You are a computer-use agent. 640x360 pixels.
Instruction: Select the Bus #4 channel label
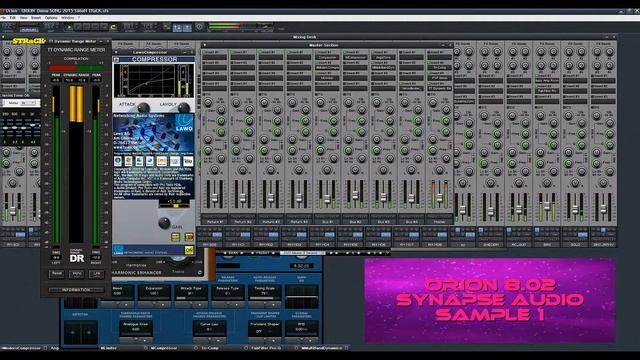click(411, 222)
